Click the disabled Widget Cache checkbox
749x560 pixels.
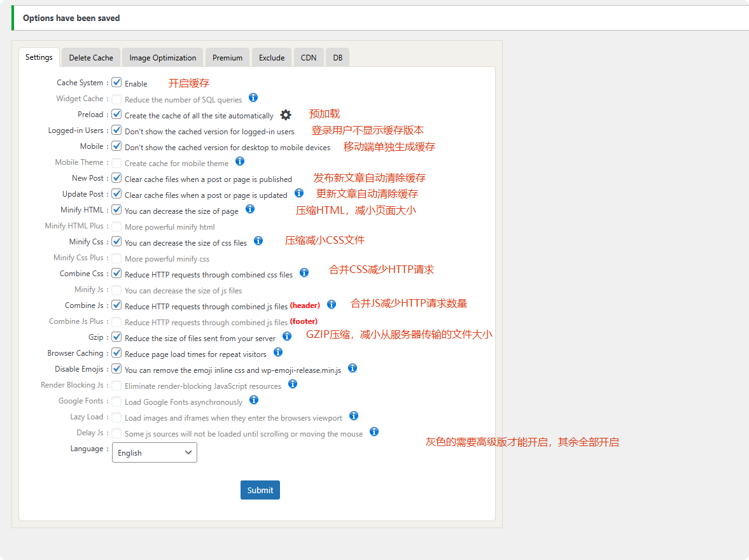pos(116,99)
